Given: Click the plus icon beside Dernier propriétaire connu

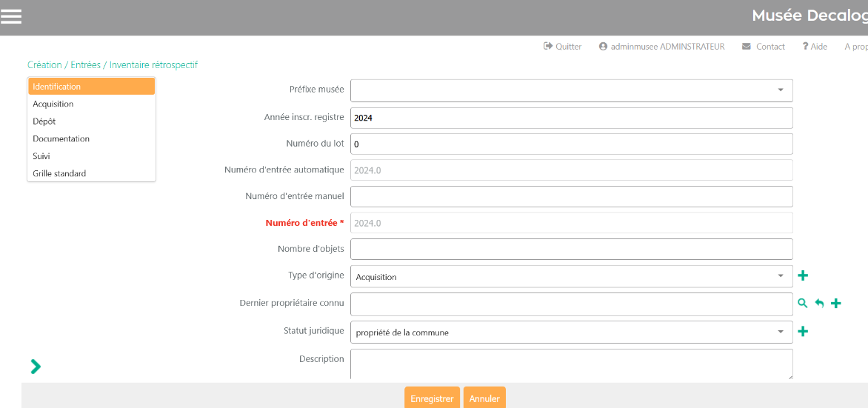Looking at the screenshot, I should point(836,303).
